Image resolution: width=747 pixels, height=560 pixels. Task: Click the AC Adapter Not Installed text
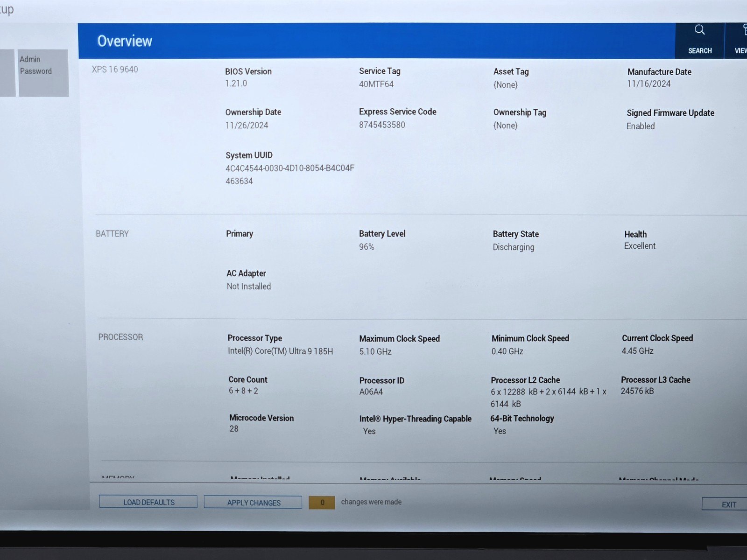pos(248,287)
